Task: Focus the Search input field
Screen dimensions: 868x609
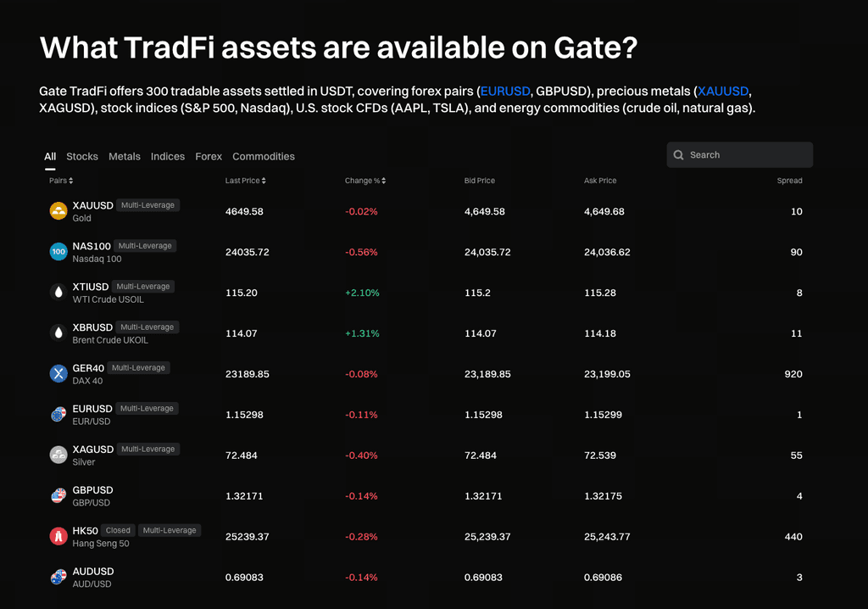Action: [x=746, y=155]
